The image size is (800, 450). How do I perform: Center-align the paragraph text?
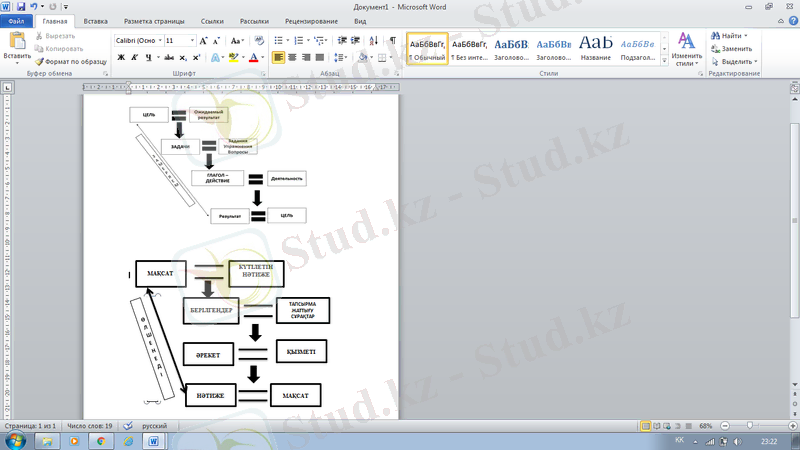point(293,58)
